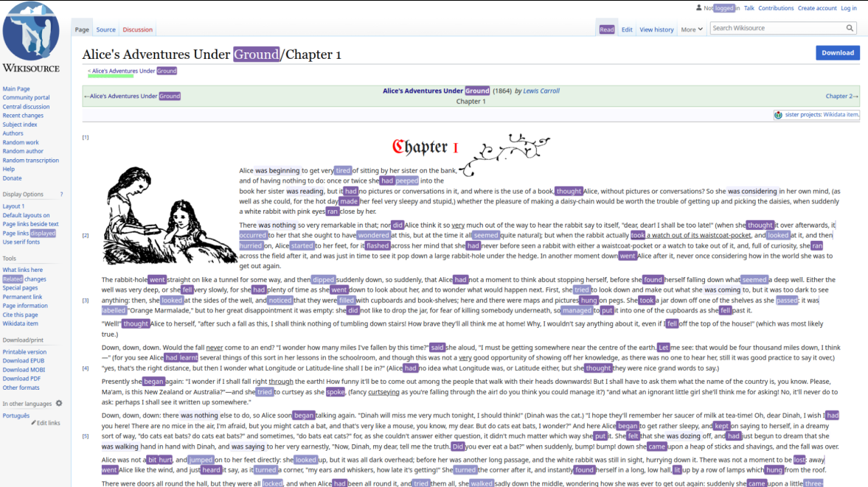Open sister projects Wikidata item link
The height and width of the screenshot is (487, 868).
point(822,115)
